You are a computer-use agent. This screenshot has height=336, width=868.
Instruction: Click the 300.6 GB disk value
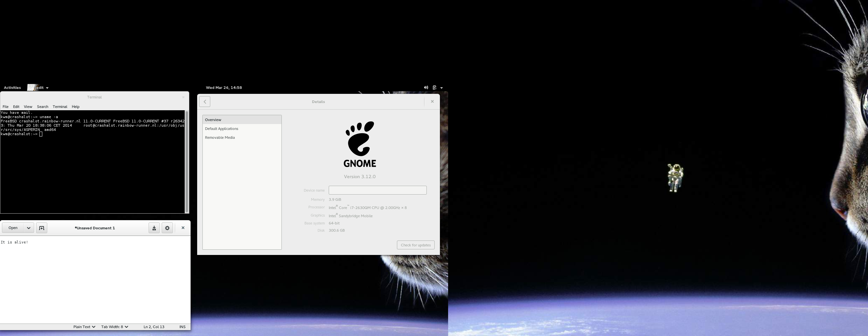point(337,231)
